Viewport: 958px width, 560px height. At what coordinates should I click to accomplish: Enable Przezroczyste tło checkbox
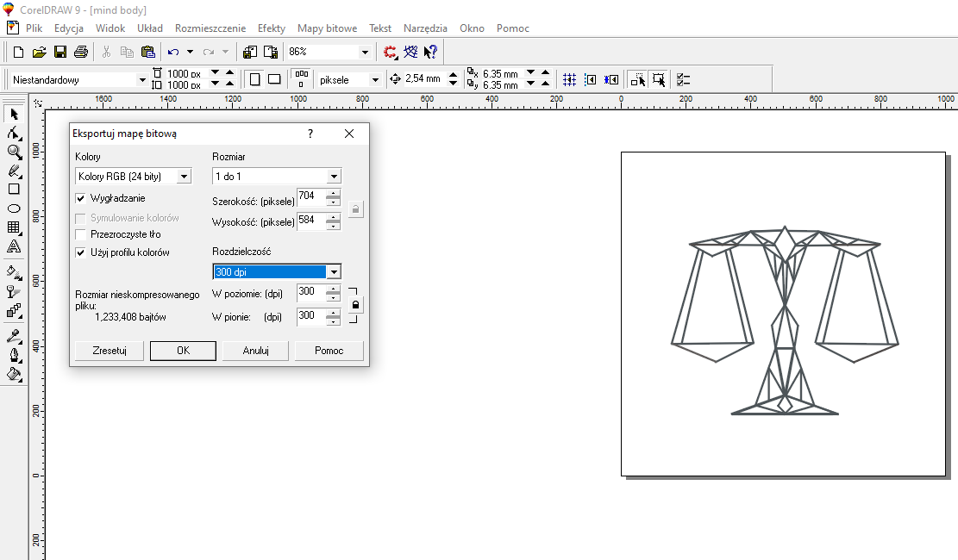pyautogui.click(x=81, y=234)
